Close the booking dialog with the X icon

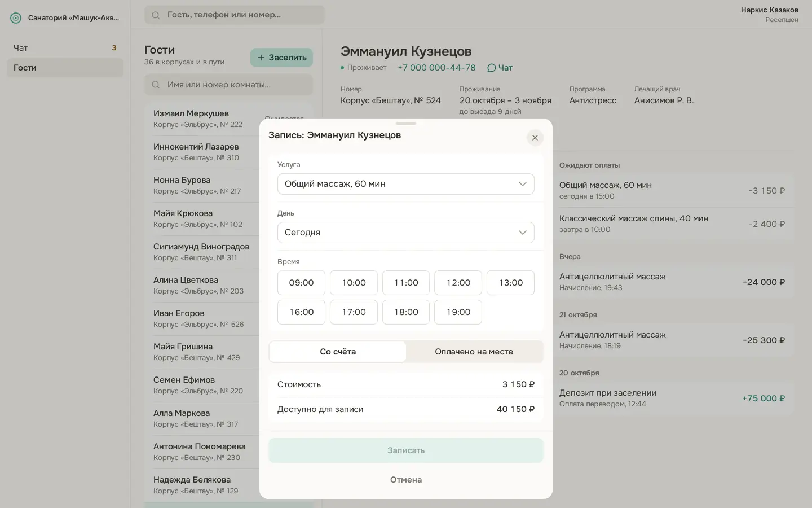click(535, 138)
